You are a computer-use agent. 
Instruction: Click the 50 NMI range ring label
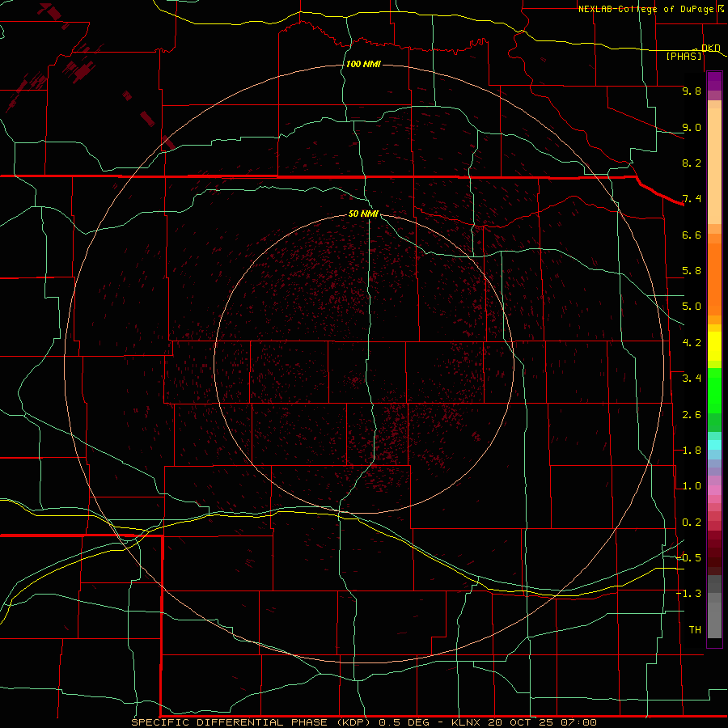[363, 214]
